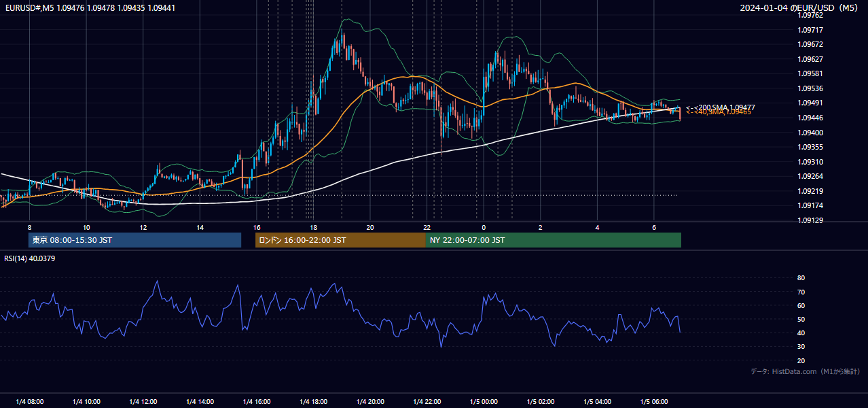This screenshot has width=868, height=408.
Task: Click RSI scale level 70
Action: click(801, 292)
